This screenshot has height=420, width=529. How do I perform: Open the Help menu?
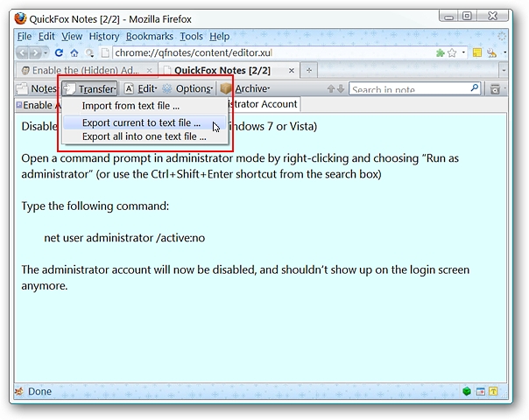(x=219, y=37)
